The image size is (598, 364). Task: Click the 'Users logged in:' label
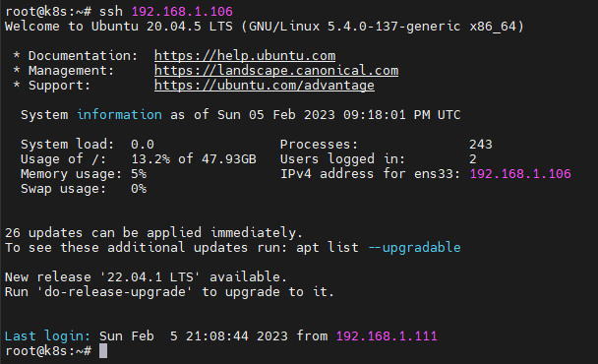coord(342,159)
